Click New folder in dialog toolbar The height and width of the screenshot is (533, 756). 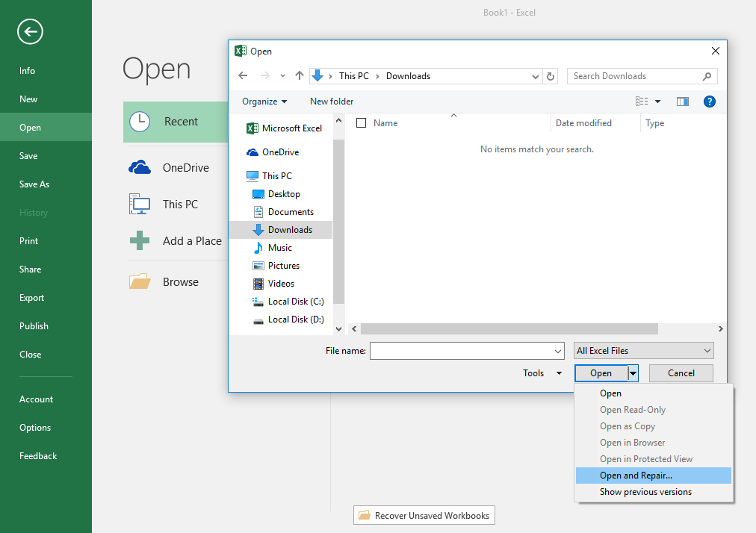[332, 102]
